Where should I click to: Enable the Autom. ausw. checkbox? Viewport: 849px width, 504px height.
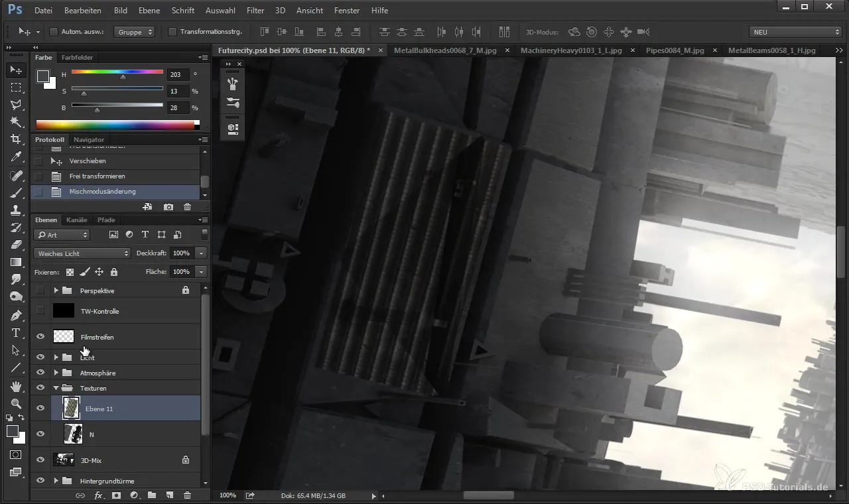click(54, 32)
